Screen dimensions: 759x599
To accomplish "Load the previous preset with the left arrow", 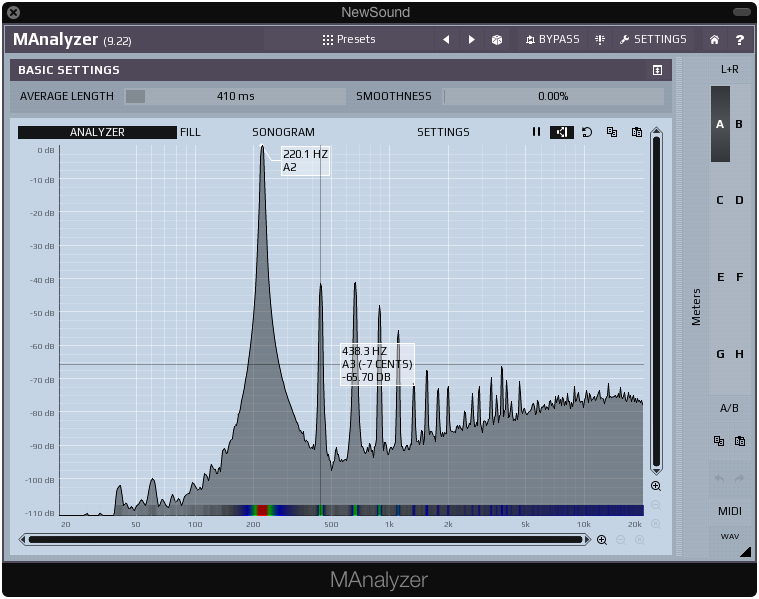I will tap(446, 40).
